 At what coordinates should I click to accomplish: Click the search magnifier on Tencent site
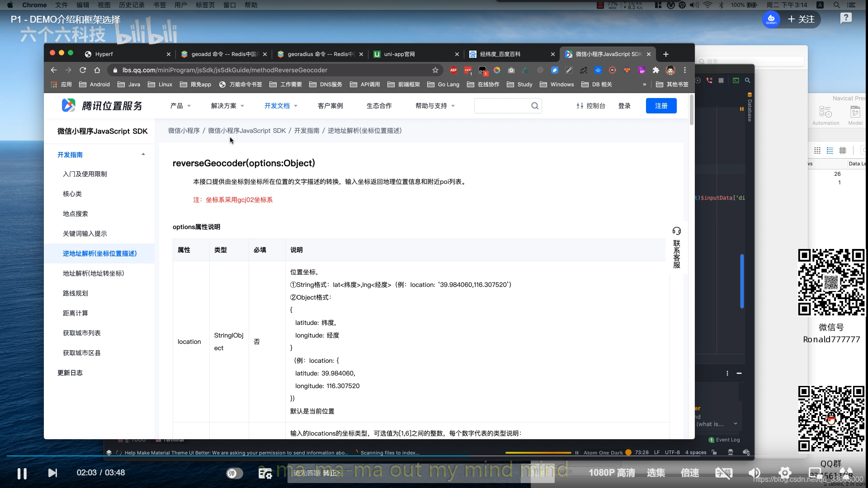[x=535, y=106]
